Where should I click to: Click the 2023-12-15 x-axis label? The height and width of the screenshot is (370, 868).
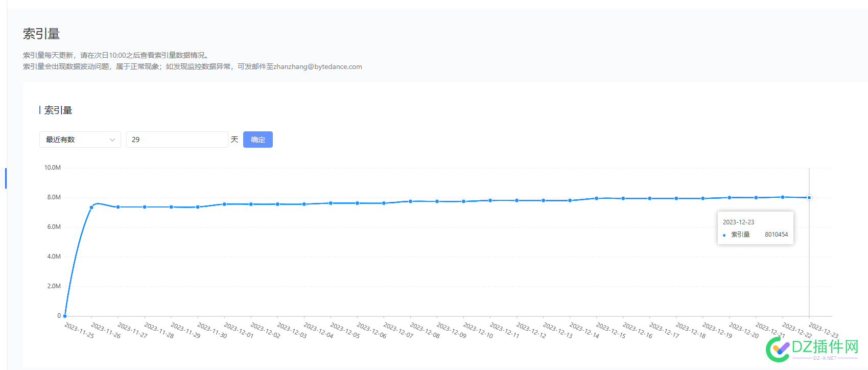click(x=611, y=330)
